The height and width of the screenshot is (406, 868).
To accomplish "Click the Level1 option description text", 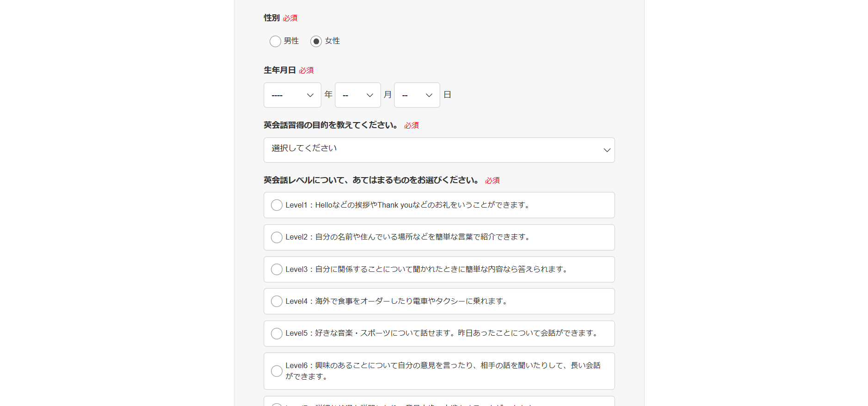I will [408, 205].
